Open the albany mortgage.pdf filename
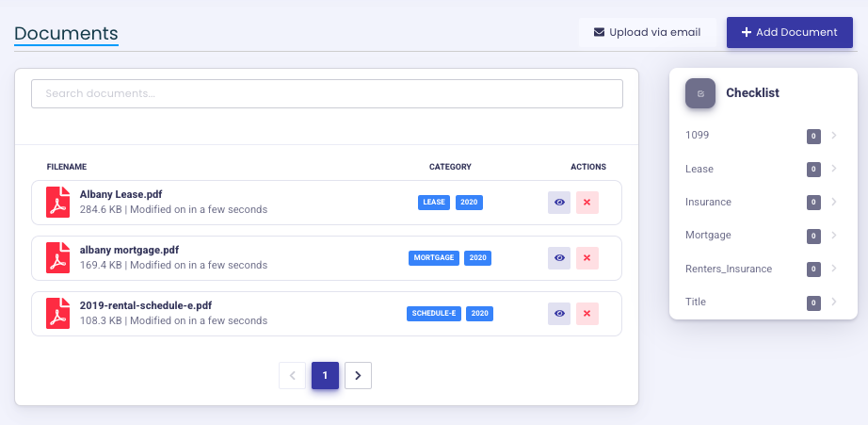 [130, 250]
